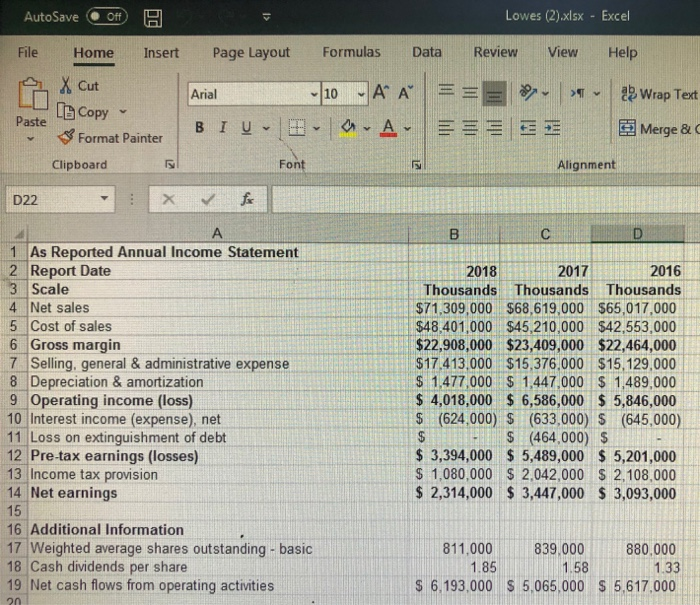Open the Data tab

pyautogui.click(x=427, y=52)
